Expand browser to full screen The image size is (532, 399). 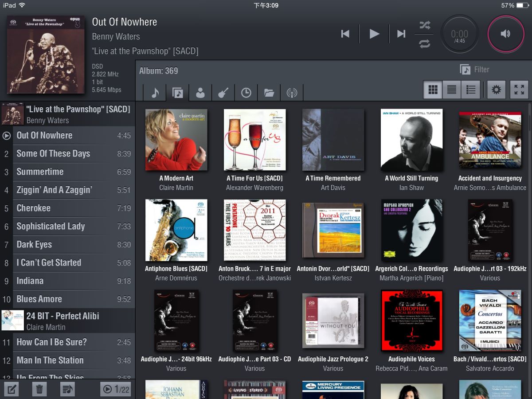519,90
